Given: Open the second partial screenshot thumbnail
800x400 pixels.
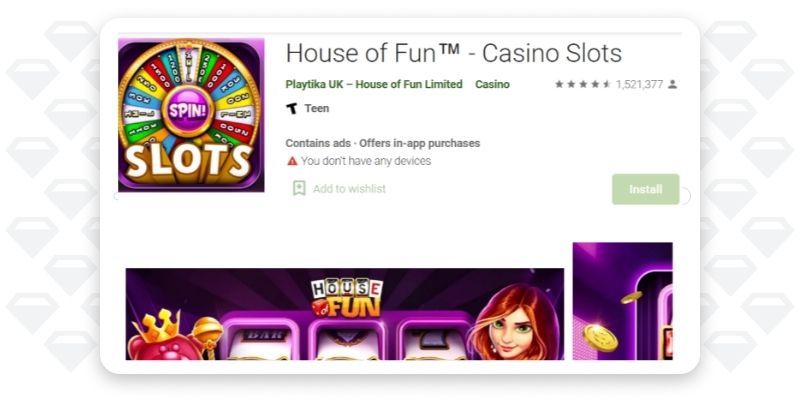Looking at the screenshot, I should [x=622, y=301].
